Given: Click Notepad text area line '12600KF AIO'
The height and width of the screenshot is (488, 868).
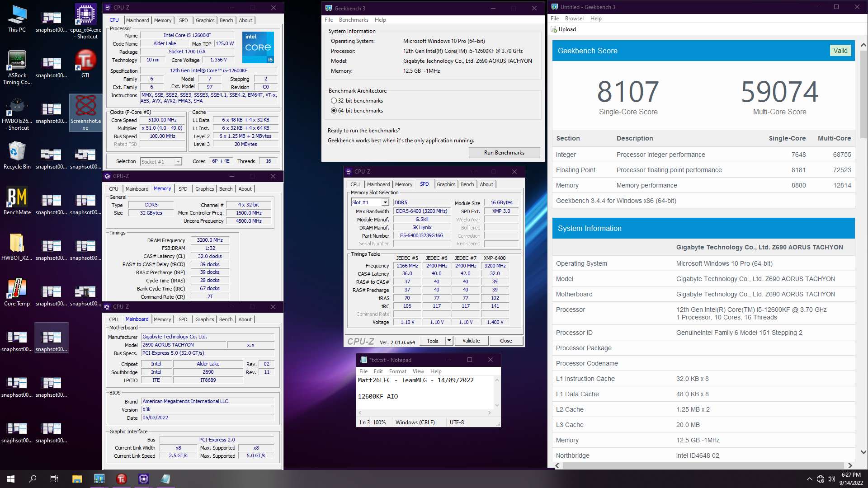Looking at the screenshot, I should click(378, 396).
